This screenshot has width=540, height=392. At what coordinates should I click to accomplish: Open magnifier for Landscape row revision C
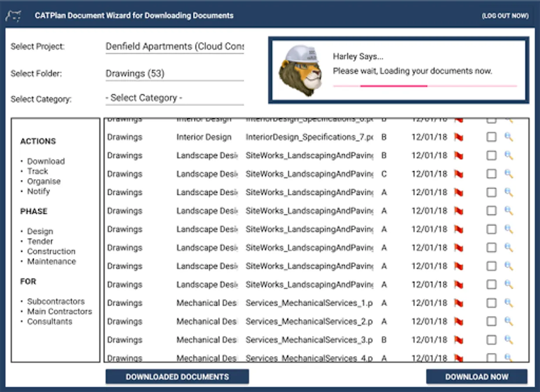[x=509, y=174]
